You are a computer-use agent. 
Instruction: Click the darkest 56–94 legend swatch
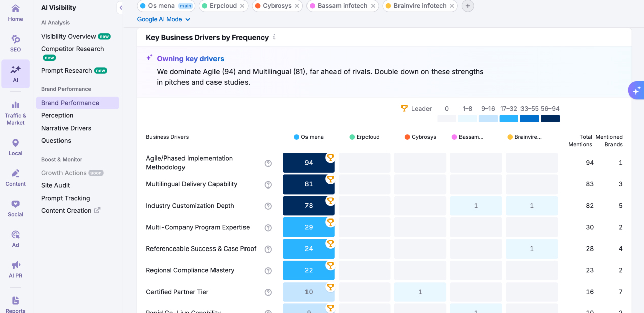coord(550,119)
